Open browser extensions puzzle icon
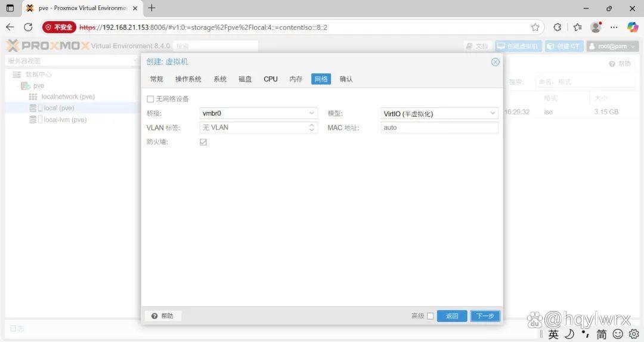 [x=557, y=27]
